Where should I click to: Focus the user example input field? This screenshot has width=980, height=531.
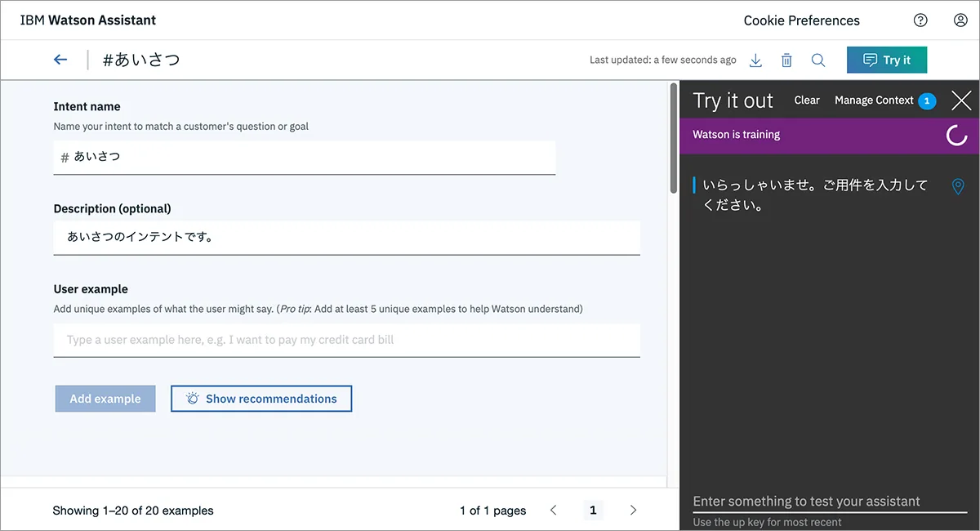[347, 340]
